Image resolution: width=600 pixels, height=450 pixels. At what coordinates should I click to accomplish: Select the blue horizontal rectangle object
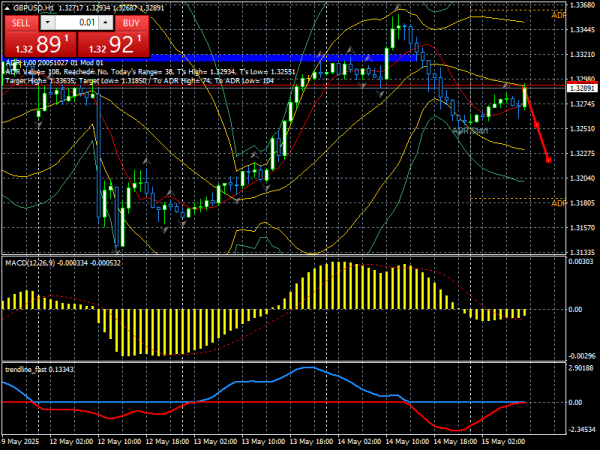pos(283,58)
